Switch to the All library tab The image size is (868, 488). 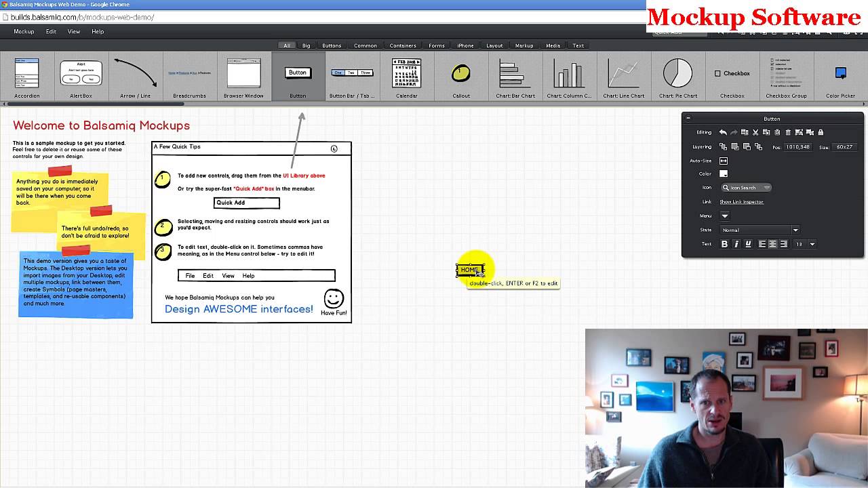(287, 45)
